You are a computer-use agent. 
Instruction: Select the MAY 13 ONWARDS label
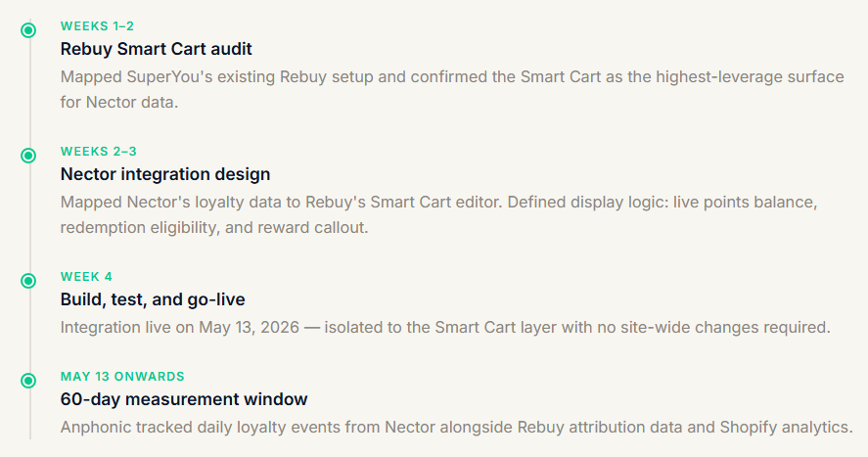[x=122, y=376]
